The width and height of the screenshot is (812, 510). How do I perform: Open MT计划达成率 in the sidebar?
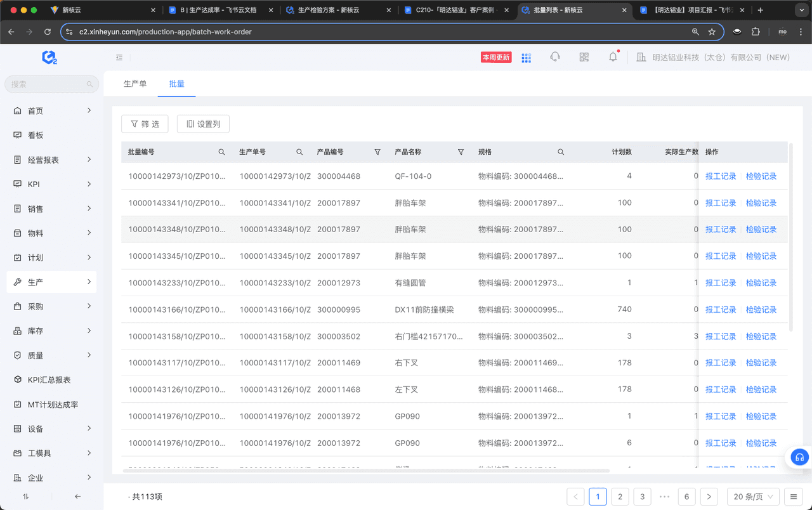51,404
